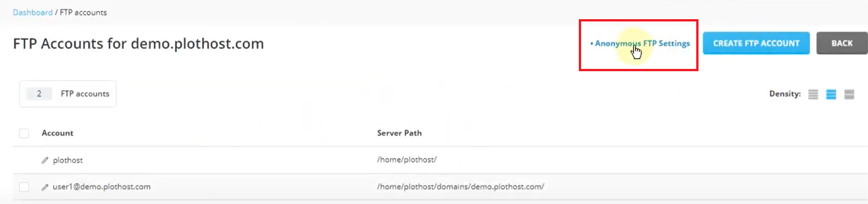Click the CREATE FTP ACCOUNT button

(756, 43)
